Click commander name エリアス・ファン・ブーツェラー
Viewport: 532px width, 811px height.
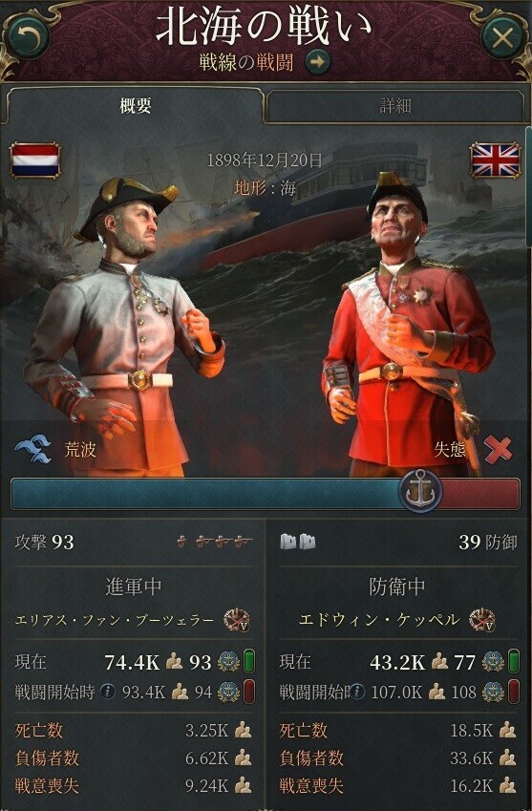[115, 620]
